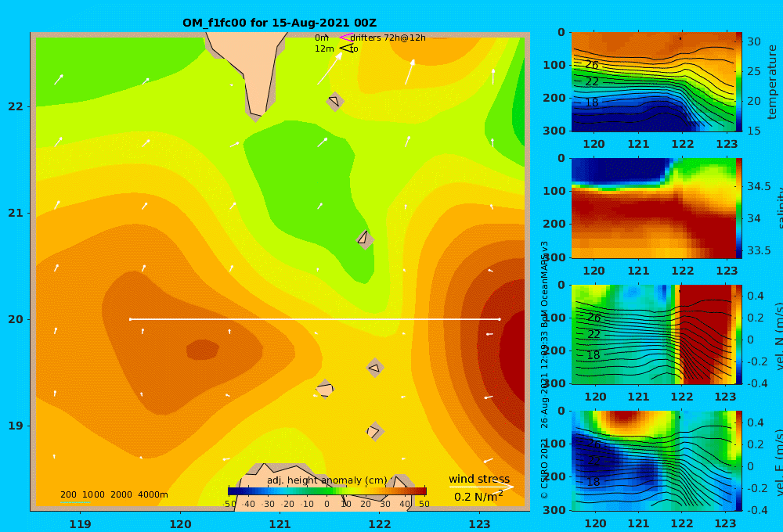
Task: Click the plot title OM_f1fc00 for 15-Aug-2021 00Z
Action: coord(280,23)
